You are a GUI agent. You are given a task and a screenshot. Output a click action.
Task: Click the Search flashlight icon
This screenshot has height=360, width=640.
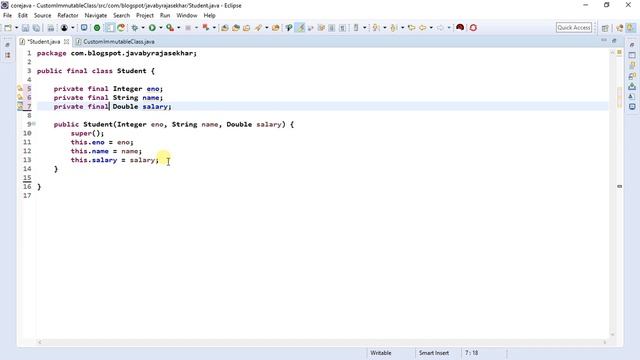(x=258, y=28)
